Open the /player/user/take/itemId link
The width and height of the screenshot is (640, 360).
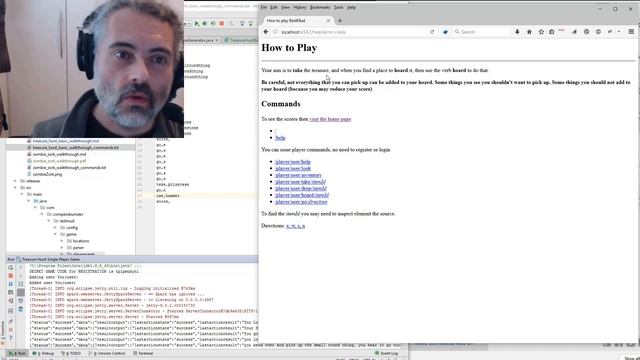[x=300, y=182]
